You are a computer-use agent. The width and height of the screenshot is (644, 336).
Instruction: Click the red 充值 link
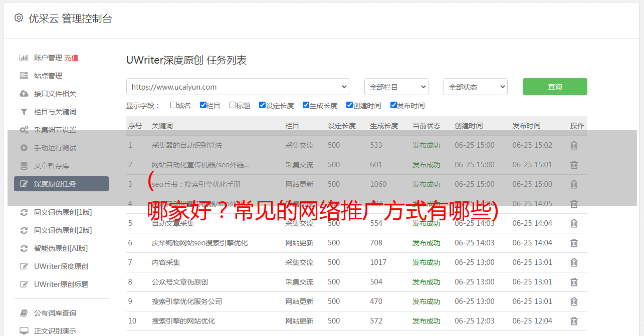[x=71, y=58]
